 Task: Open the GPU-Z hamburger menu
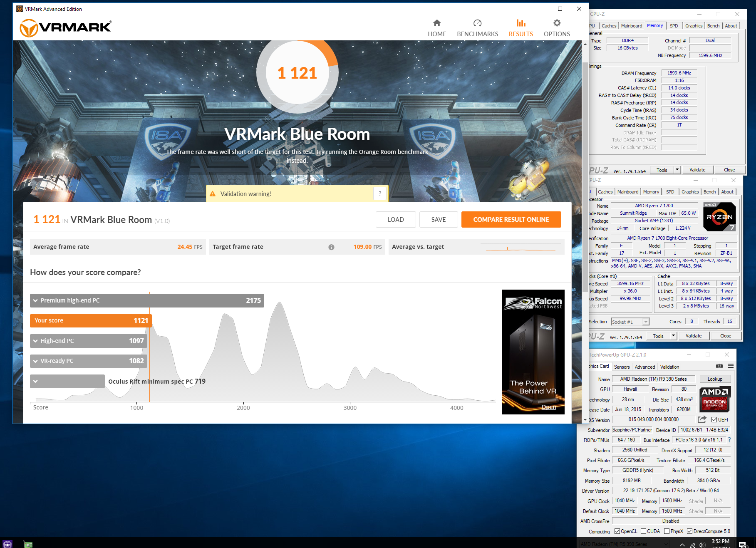click(x=731, y=366)
